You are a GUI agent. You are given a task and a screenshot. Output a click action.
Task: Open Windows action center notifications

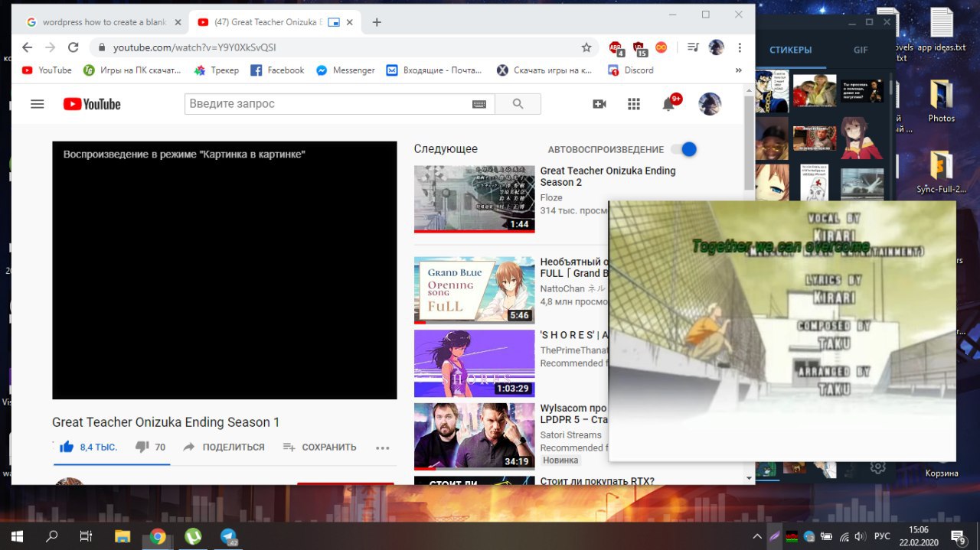pos(958,536)
